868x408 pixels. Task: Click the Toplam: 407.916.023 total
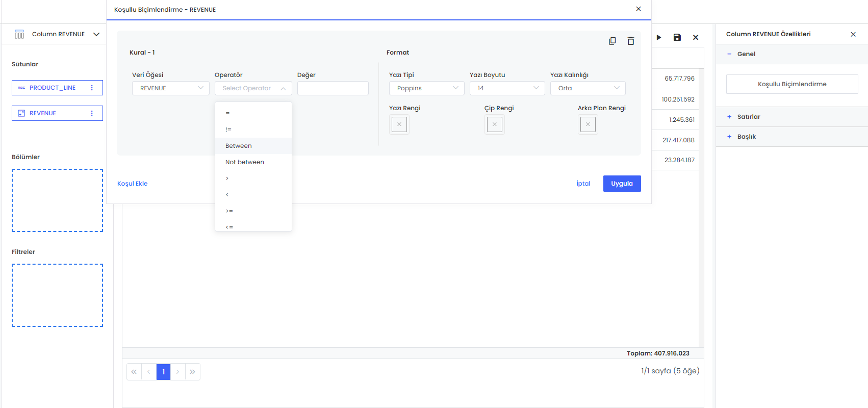click(x=658, y=353)
